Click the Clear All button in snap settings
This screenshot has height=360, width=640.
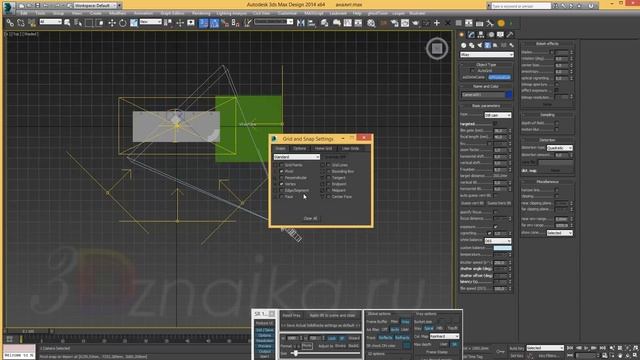click(x=310, y=218)
